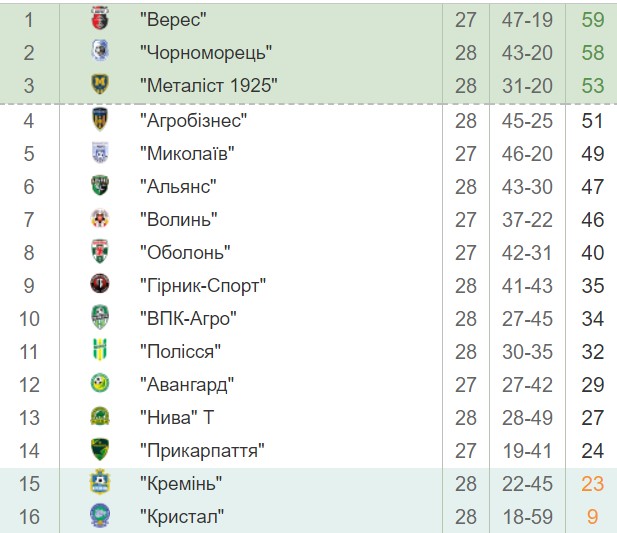Click the Гірник-Спорт crest icon
The height and width of the screenshot is (533, 617).
pos(99,285)
